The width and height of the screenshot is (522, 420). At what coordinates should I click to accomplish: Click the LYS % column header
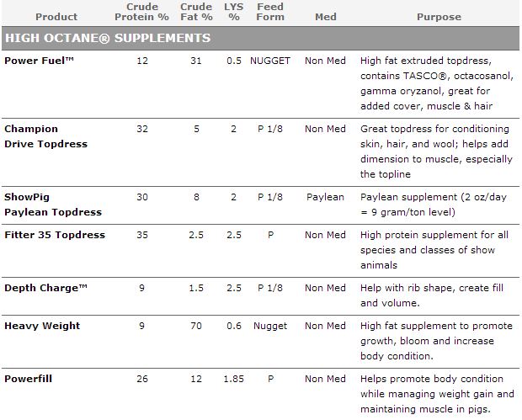234,12
